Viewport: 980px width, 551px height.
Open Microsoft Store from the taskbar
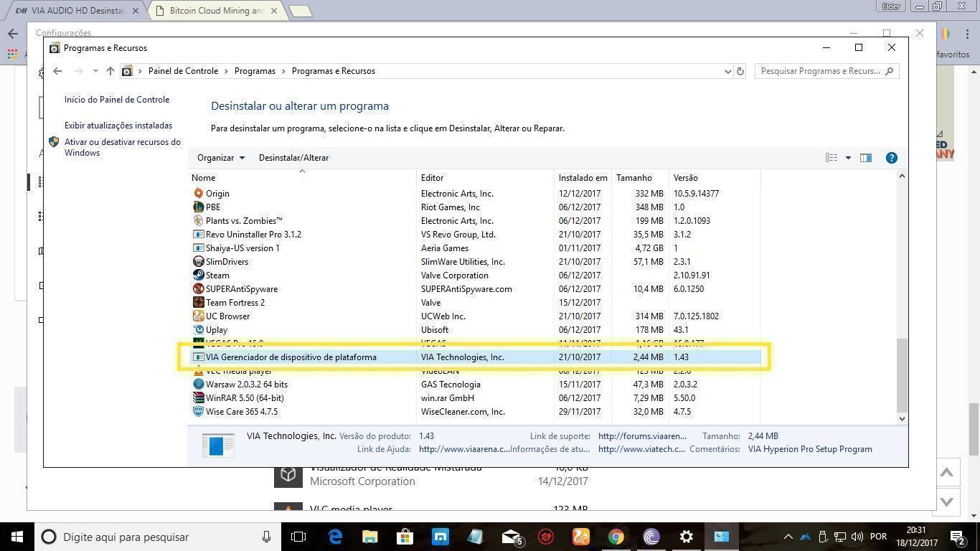(x=405, y=537)
